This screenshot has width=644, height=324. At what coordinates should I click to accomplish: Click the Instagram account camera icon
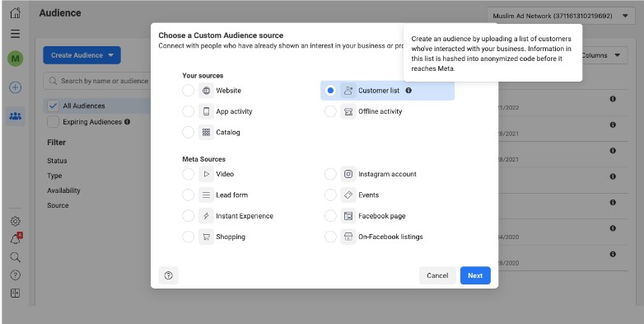coord(348,174)
